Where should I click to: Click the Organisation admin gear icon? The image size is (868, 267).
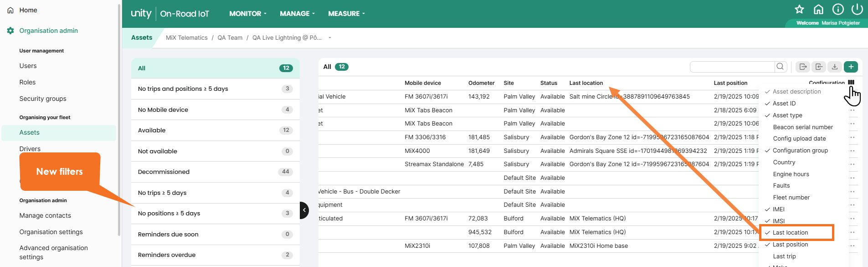(x=10, y=31)
